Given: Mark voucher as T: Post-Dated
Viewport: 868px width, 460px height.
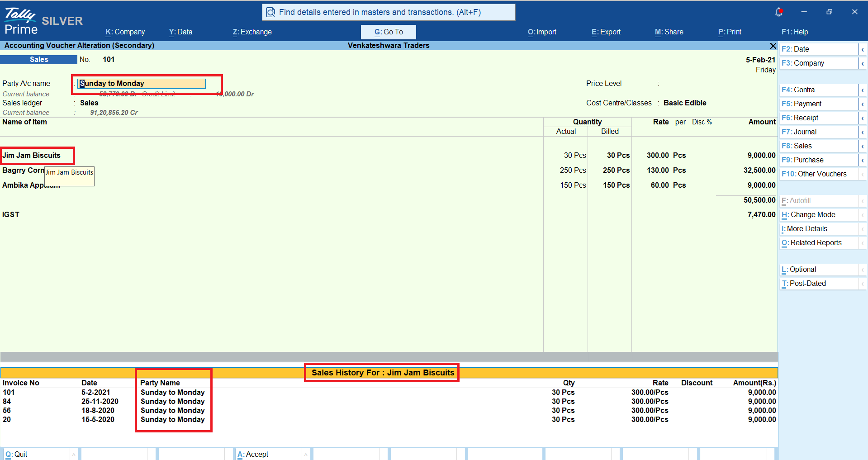Looking at the screenshot, I should (x=819, y=284).
